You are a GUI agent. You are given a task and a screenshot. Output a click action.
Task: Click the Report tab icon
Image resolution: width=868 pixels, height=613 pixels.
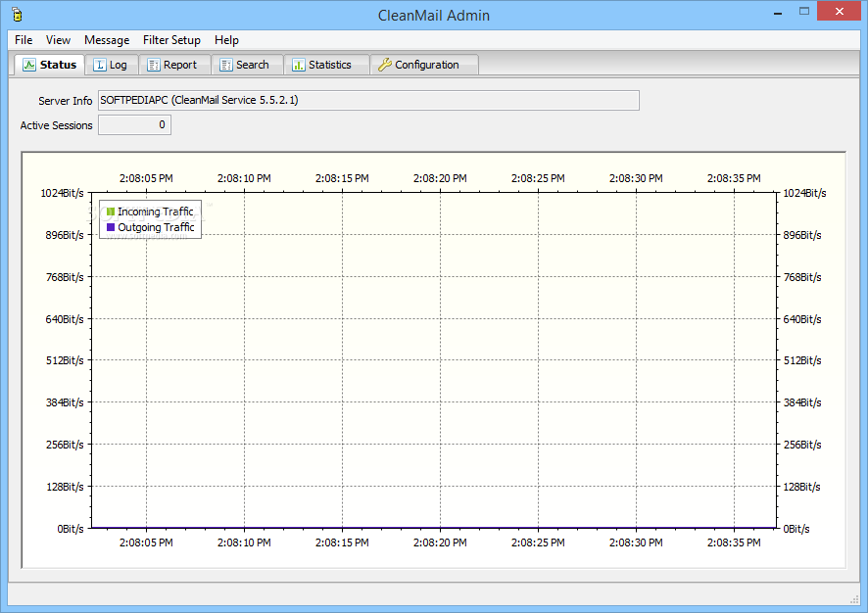click(x=154, y=65)
